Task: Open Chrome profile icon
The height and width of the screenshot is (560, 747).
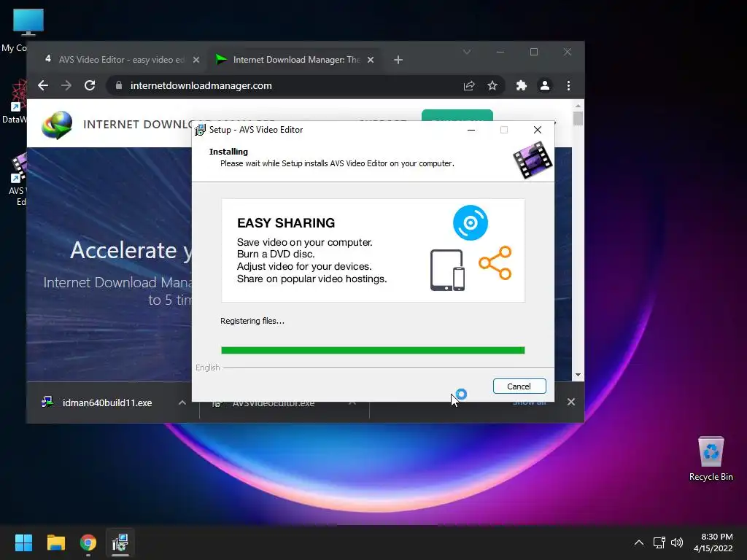Action: pyautogui.click(x=544, y=85)
